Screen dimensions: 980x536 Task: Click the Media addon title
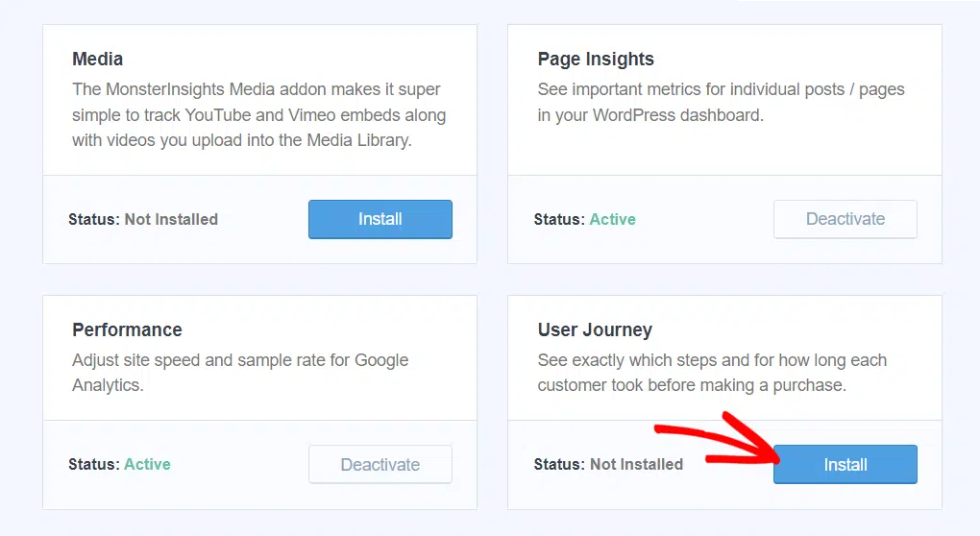97,59
